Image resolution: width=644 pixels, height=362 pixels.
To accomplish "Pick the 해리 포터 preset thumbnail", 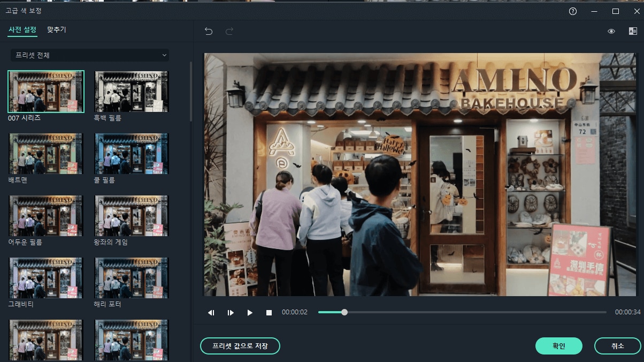I will tap(131, 278).
